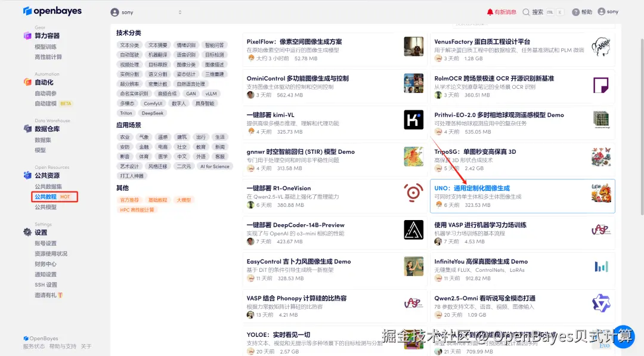Click the 帮助 question mark icon
The image size is (644, 356).
576,12
